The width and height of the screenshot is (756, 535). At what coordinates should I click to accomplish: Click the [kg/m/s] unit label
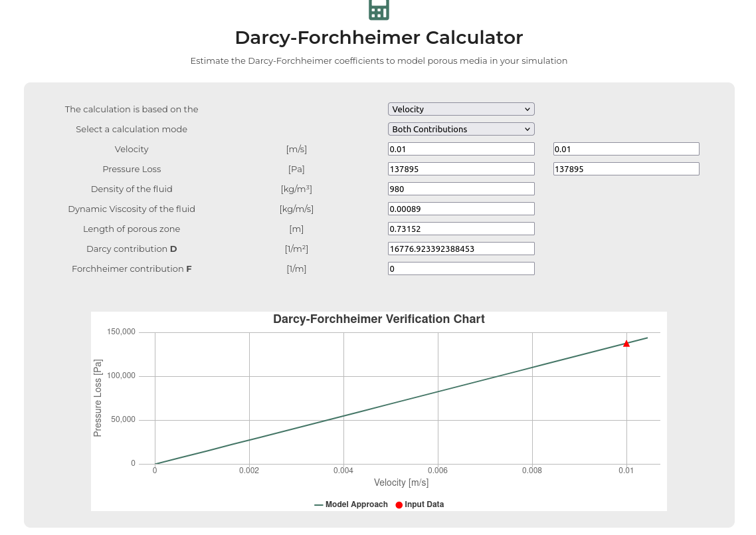[x=296, y=209]
